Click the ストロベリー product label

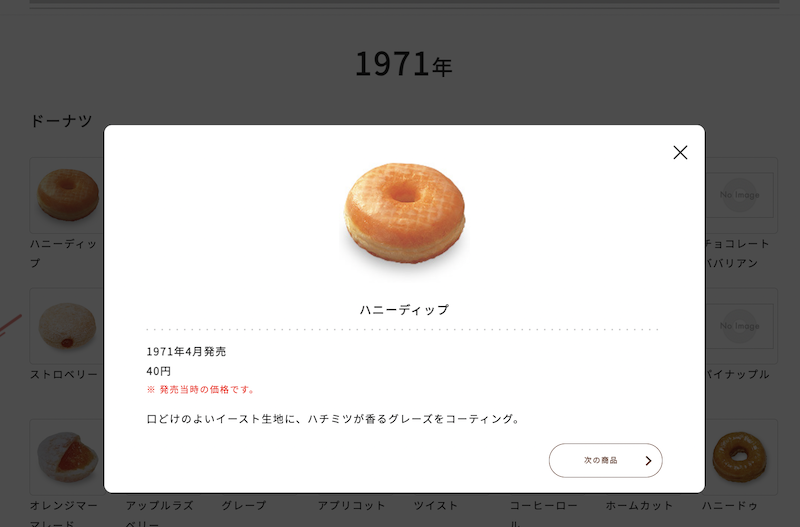(x=64, y=375)
